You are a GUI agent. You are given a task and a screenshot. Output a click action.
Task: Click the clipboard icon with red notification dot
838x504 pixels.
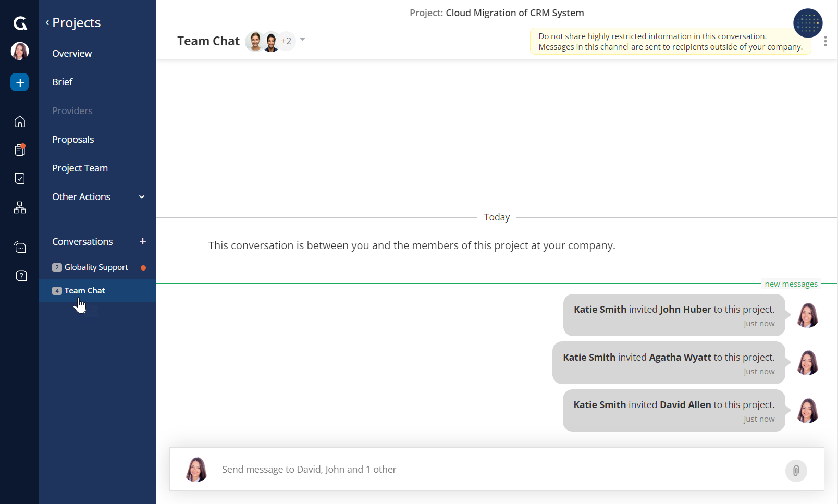pyautogui.click(x=19, y=150)
